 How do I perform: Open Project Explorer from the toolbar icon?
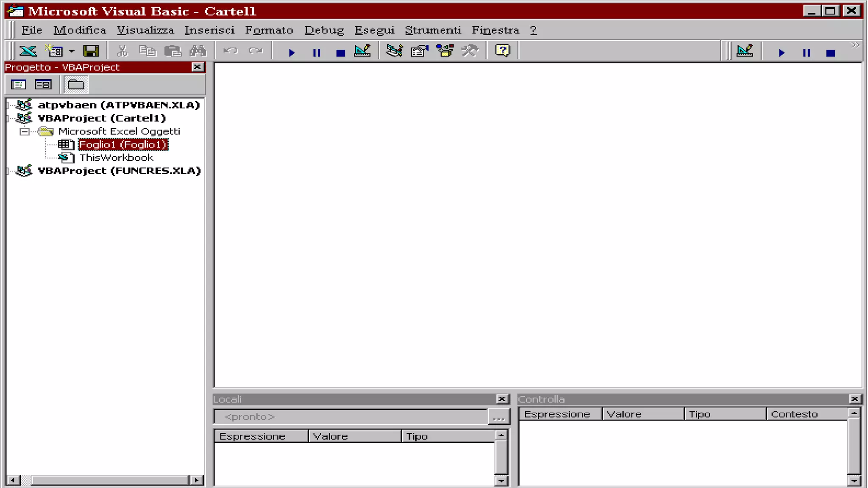click(x=394, y=51)
